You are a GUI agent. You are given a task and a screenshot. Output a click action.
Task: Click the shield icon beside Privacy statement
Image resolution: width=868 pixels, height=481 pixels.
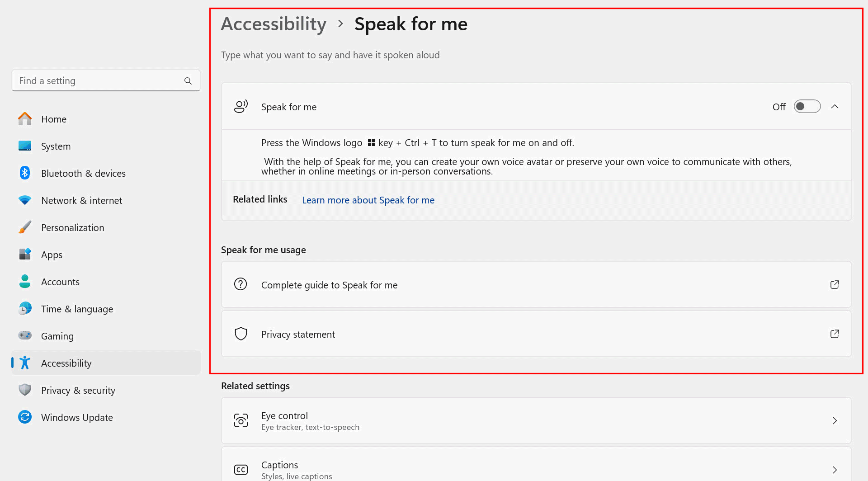(241, 334)
